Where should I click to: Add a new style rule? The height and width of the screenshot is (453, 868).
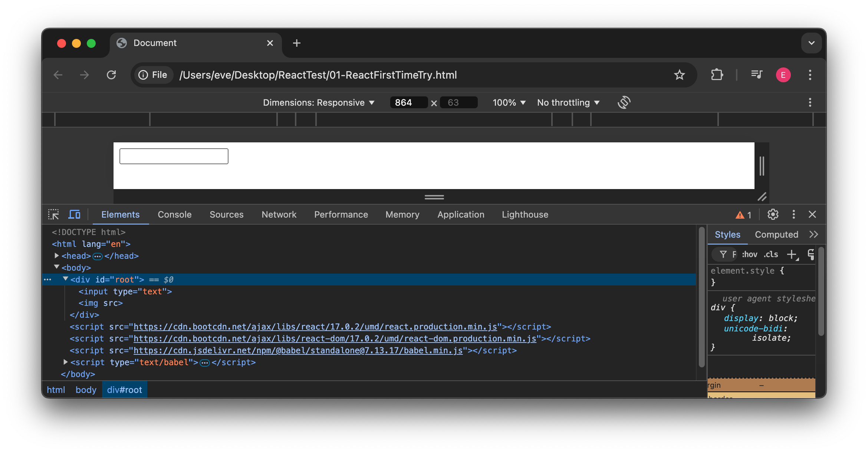click(792, 254)
